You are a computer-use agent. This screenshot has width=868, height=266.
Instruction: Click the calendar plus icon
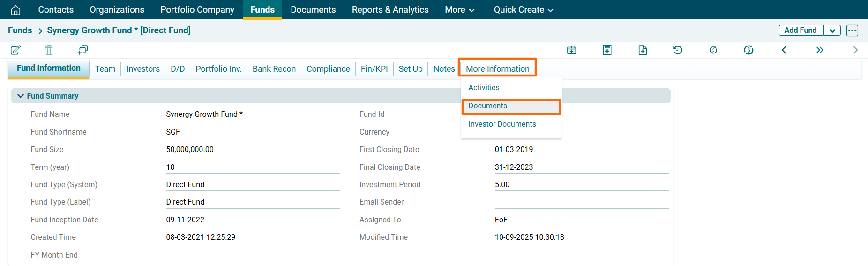click(x=571, y=50)
